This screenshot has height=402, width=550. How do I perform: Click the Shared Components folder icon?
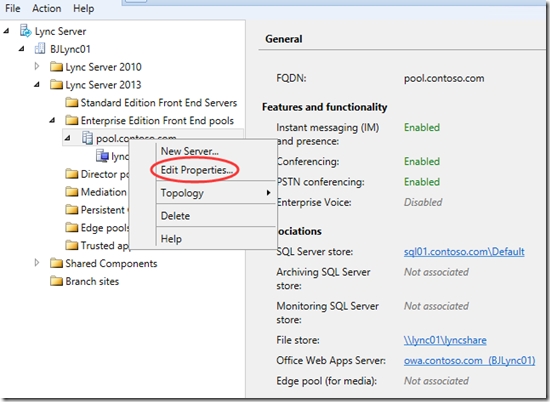coord(56,263)
